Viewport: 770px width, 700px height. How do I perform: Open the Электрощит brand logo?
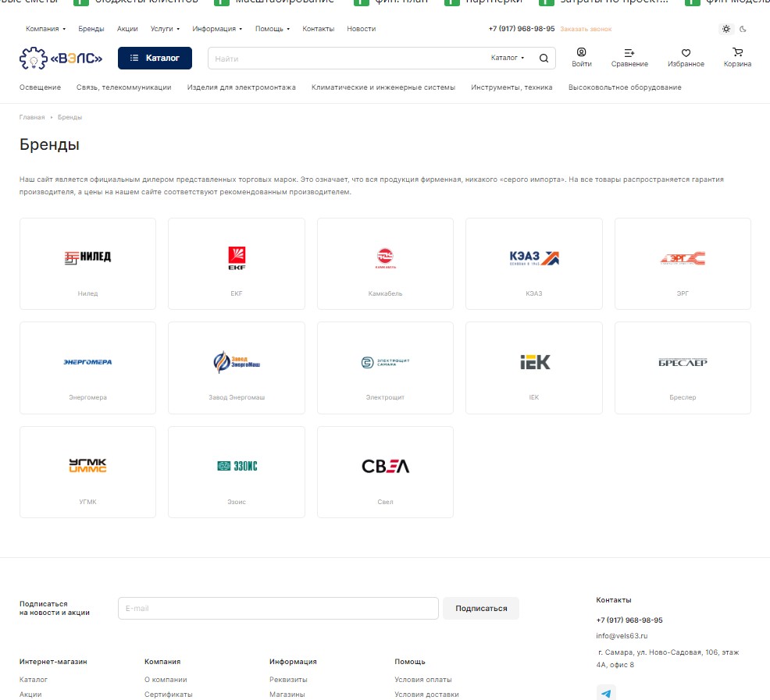tap(386, 362)
